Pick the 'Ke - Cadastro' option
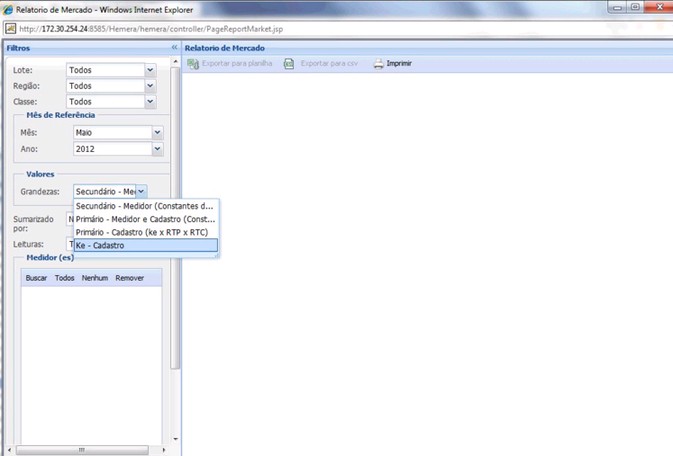The image size is (673, 456). click(x=145, y=245)
